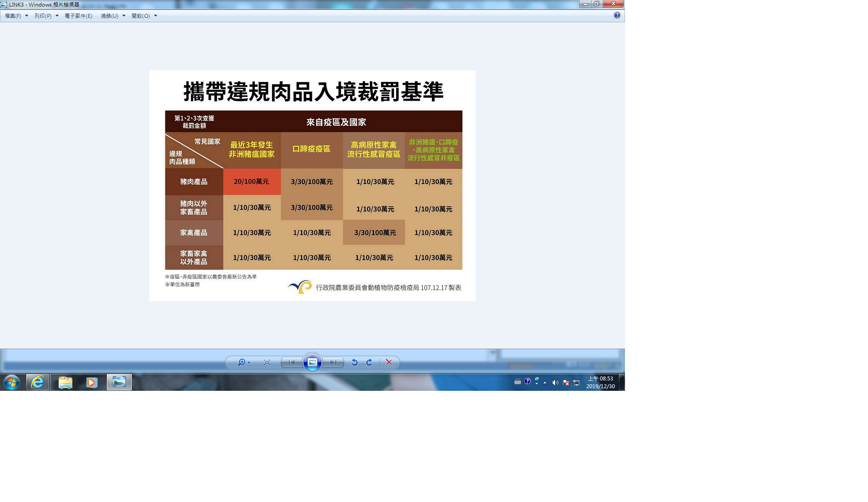Rotate the image counterclockwise
This screenshot has height=502, width=868.
tap(355, 362)
